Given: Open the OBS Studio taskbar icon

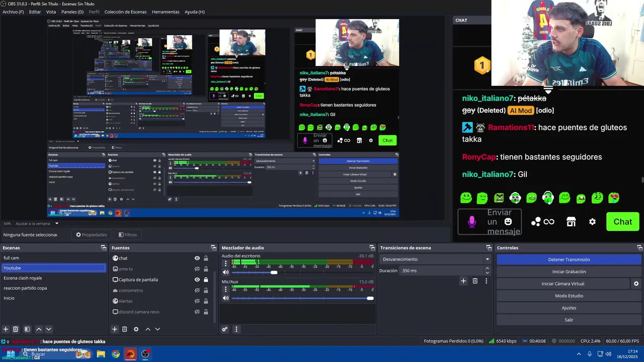Looking at the screenshot, I should point(145,354).
